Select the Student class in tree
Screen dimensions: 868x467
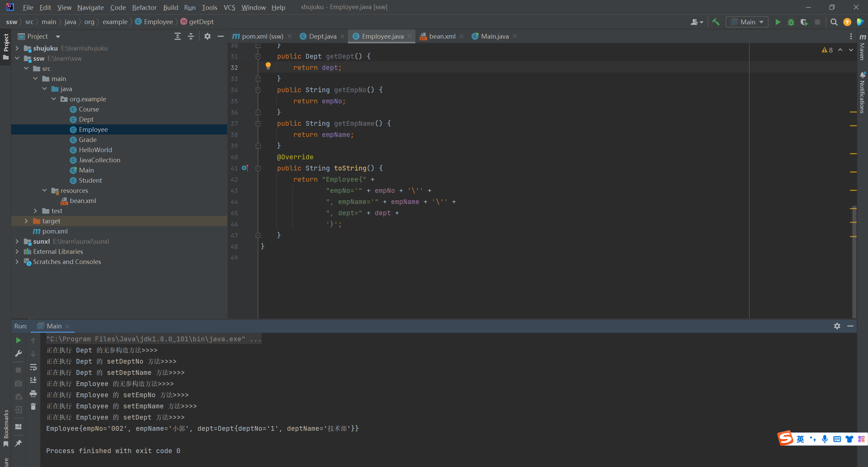point(90,180)
